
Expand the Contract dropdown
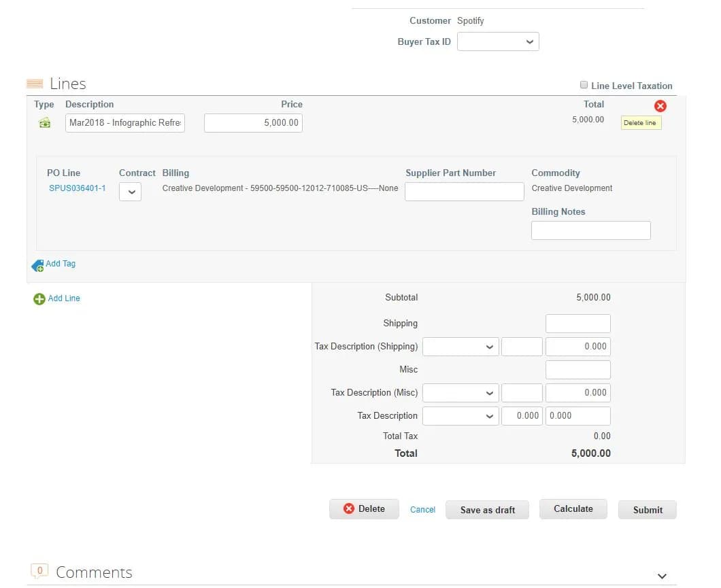pos(130,192)
